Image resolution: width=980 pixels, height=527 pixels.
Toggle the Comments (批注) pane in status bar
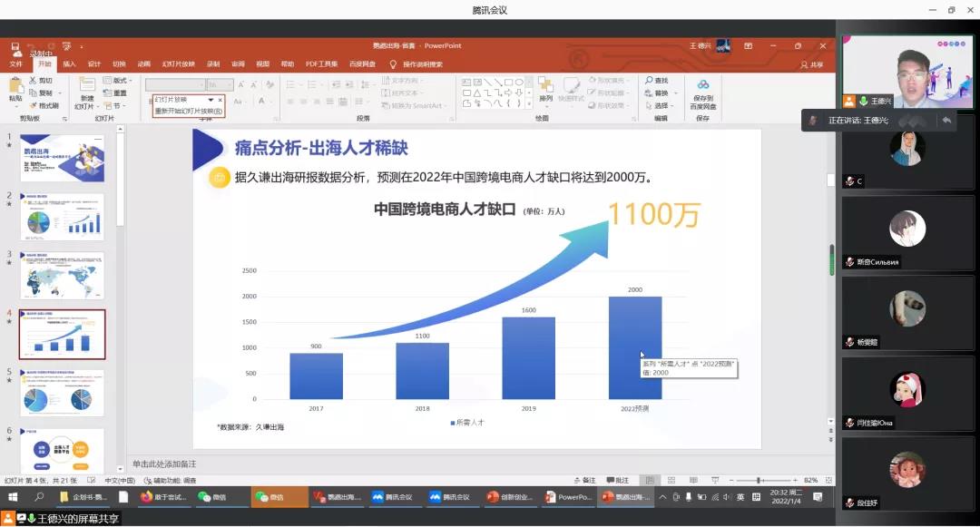click(617, 480)
